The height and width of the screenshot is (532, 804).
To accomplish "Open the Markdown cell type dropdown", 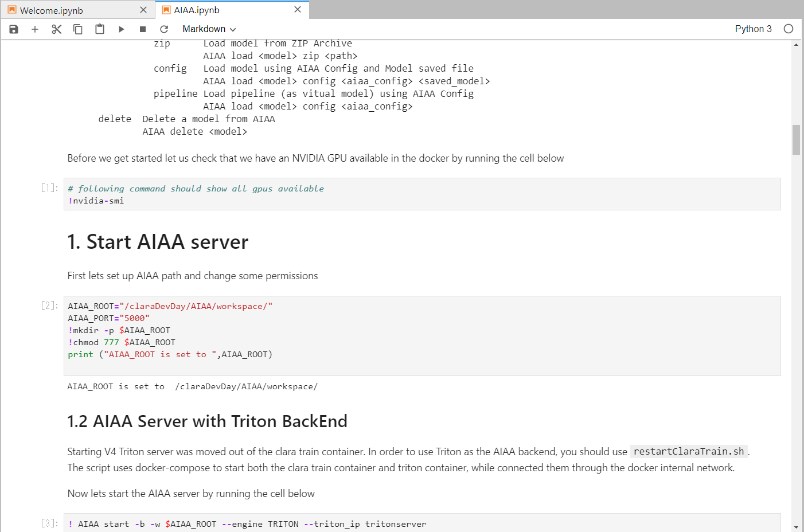I will [x=209, y=29].
